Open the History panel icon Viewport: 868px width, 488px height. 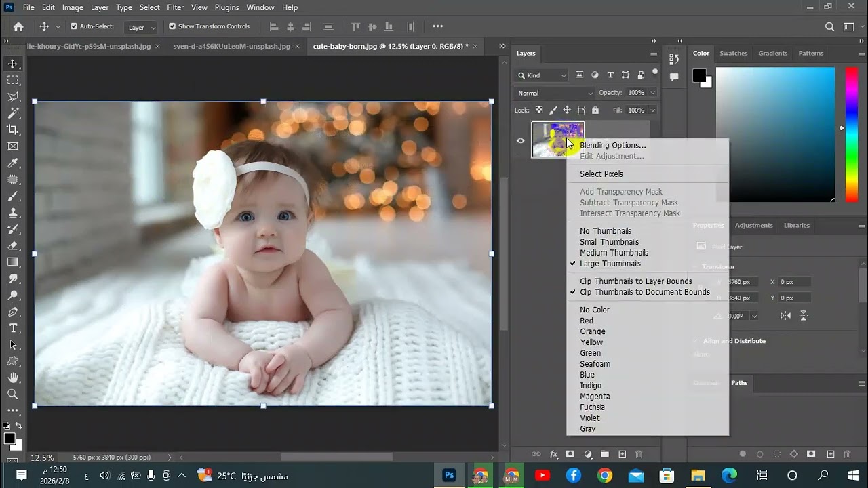click(x=674, y=59)
